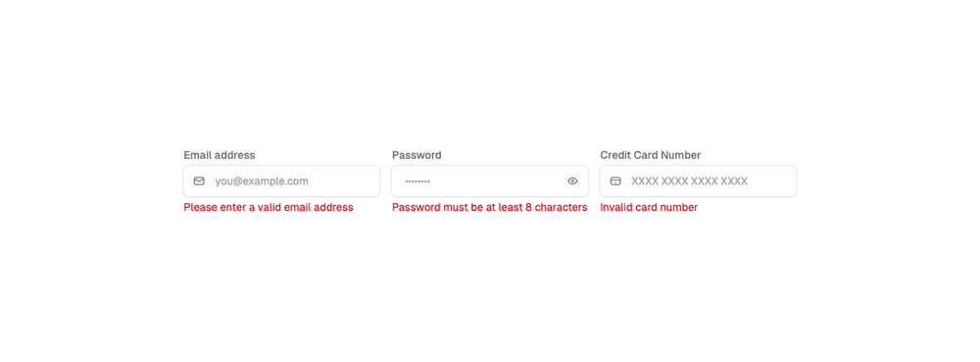This screenshot has height=362, width=980.
Task: Click '8 characters' in the password error
Action: [x=557, y=208]
